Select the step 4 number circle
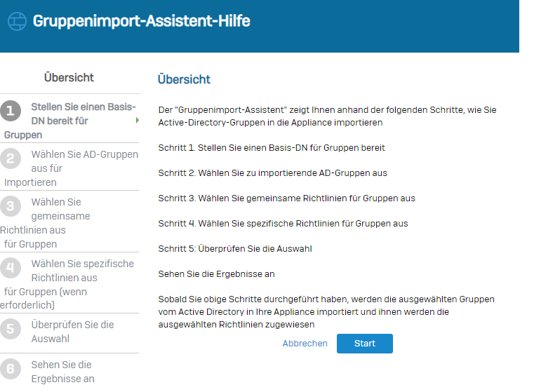534x392 pixels. tap(11, 268)
